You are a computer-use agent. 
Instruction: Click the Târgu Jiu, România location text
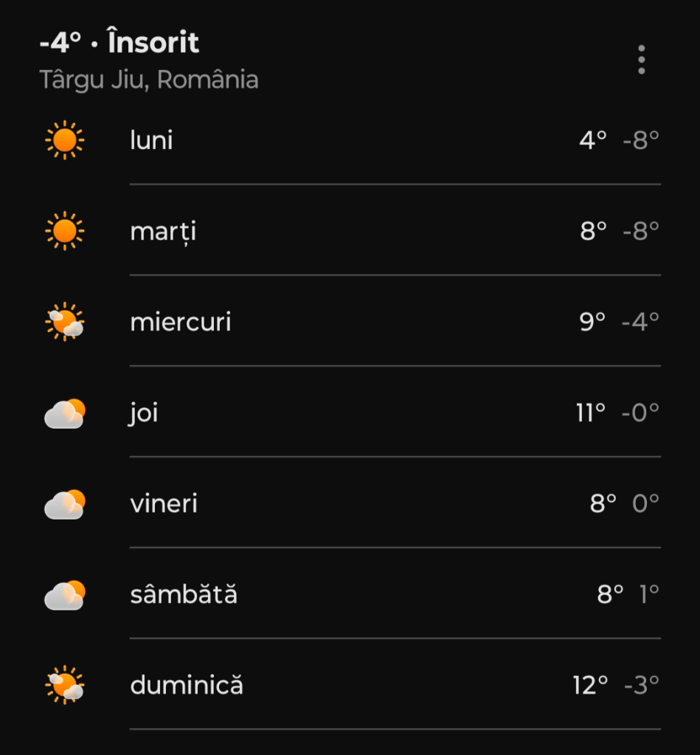tap(149, 80)
